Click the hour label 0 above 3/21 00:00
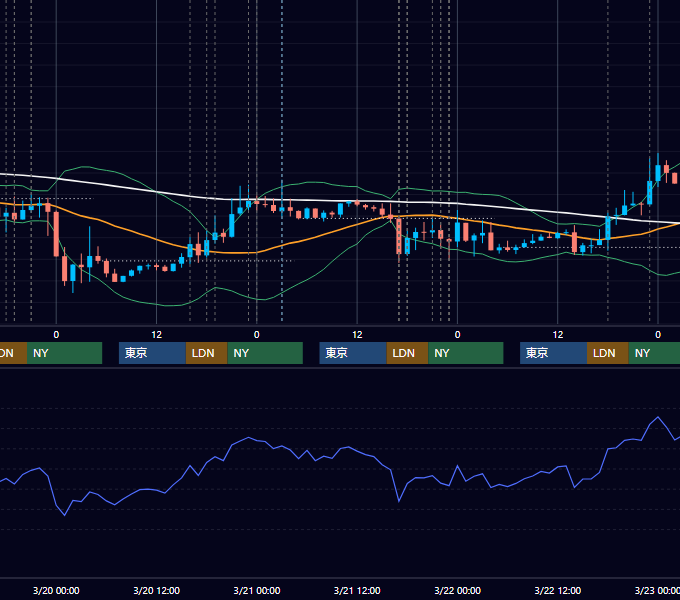Screen dimensions: 680x600 click(257, 335)
